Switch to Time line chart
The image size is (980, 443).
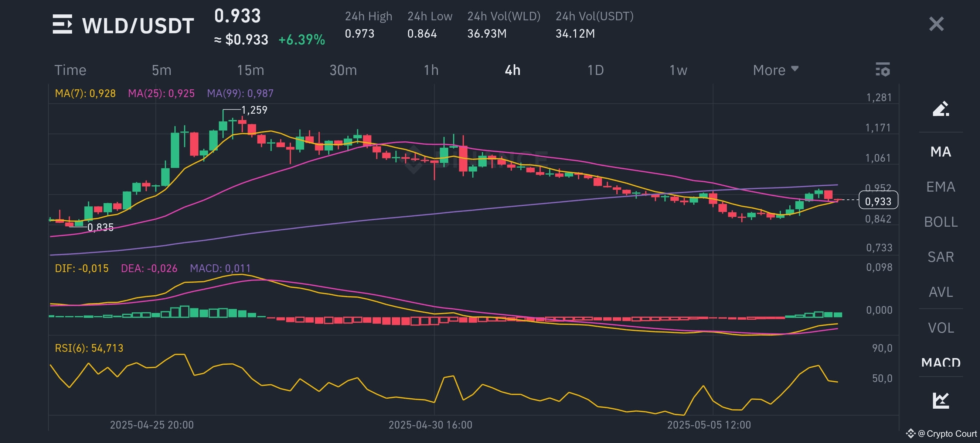(x=70, y=70)
